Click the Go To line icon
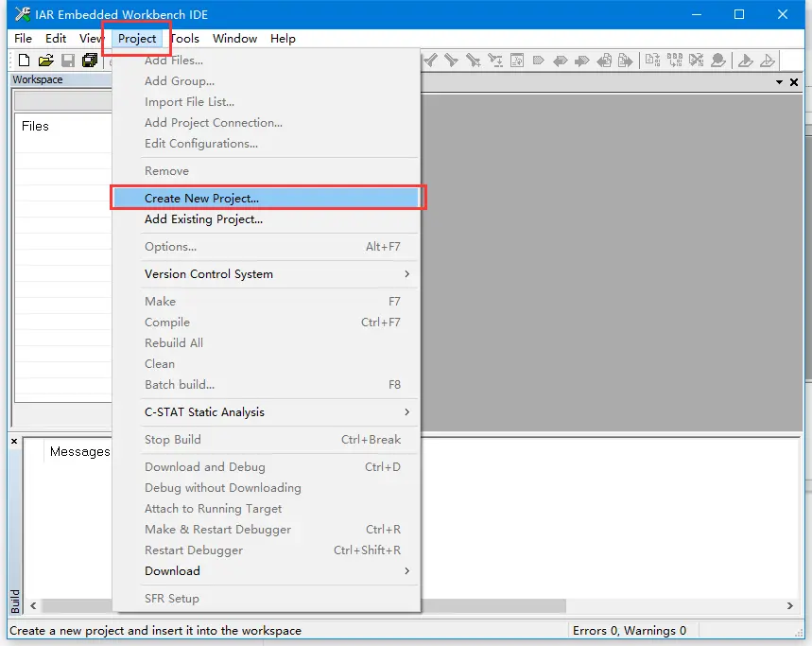The image size is (812, 646). [495, 61]
